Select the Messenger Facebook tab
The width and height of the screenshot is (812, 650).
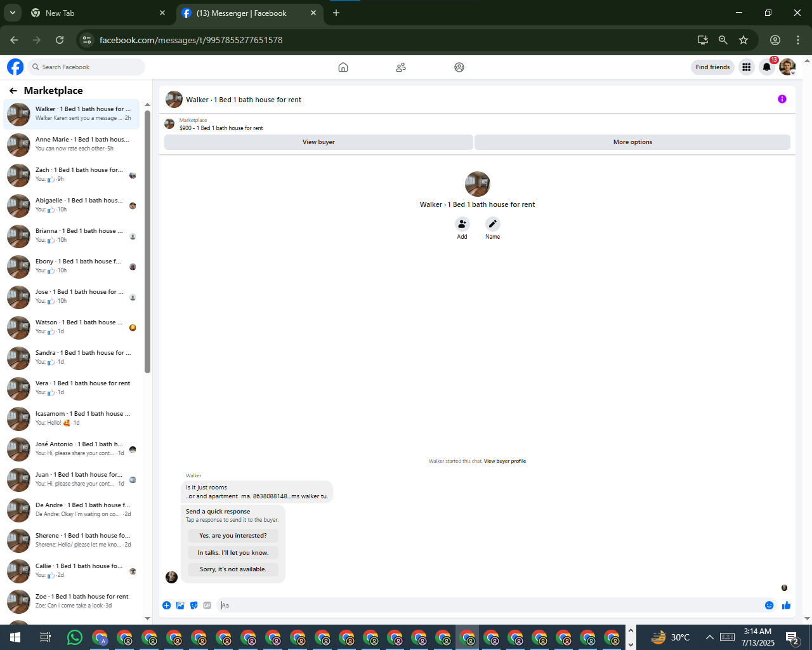pyautogui.click(x=249, y=13)
